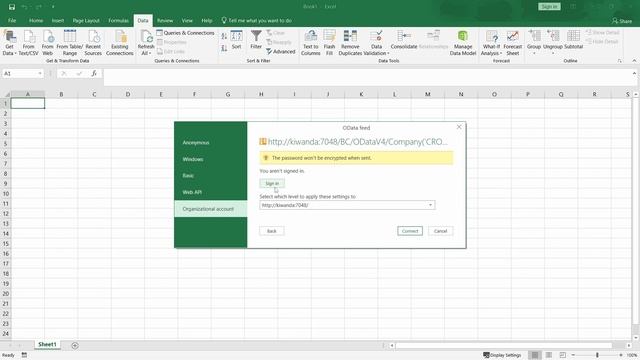This screenshot has width=640, height=360.
Task: Click Sign in on the title bar
Action: click(x=549, y=7)
